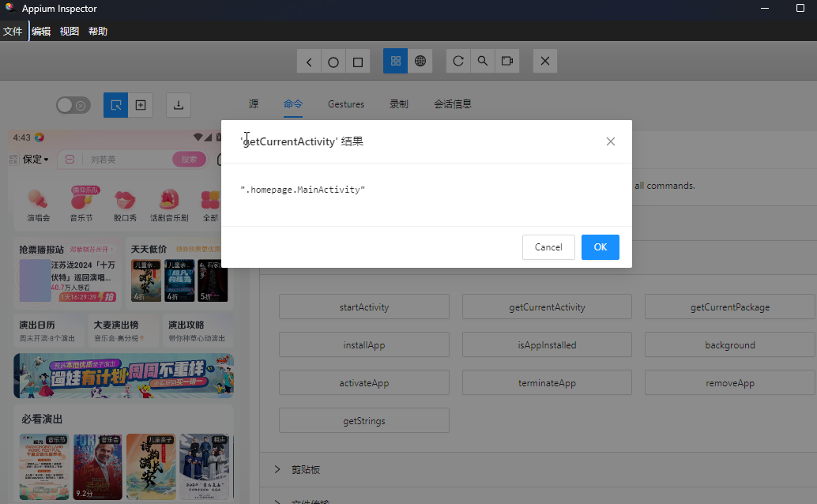The image size is (817, 504).
Task: Tap the 演唱会 category icon
Action: pyautogui.click(x=38, y=205)
